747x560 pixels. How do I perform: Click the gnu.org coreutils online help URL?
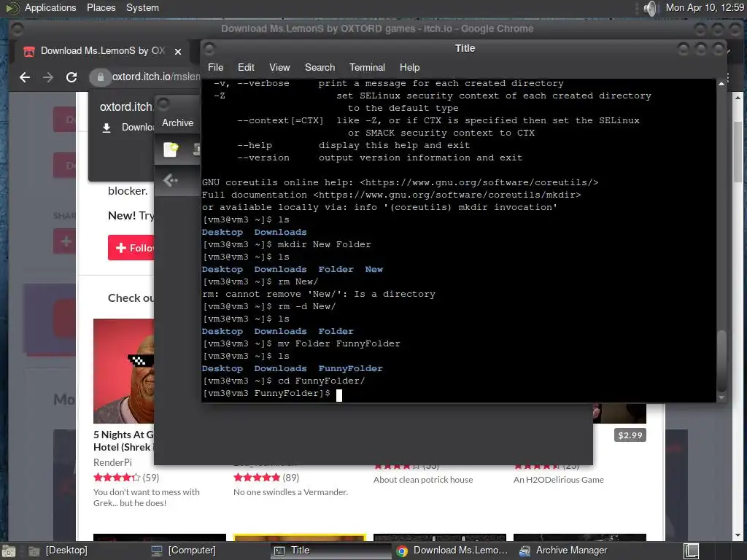pyautogui.click(x=479, y=182)
